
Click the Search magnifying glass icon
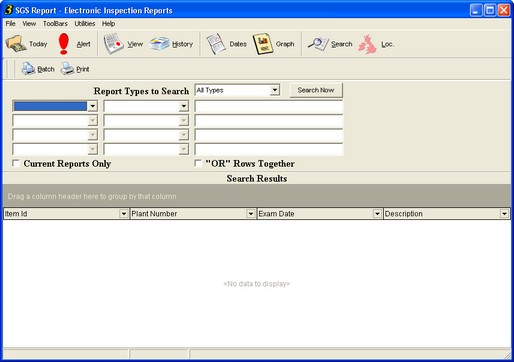318,44
